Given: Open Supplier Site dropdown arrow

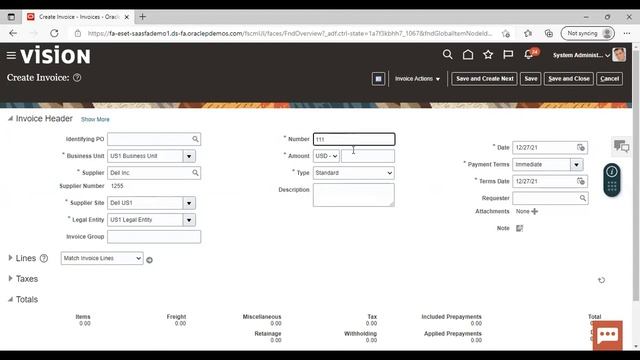Looking at the screenshot, I should [x=189, y=203].
